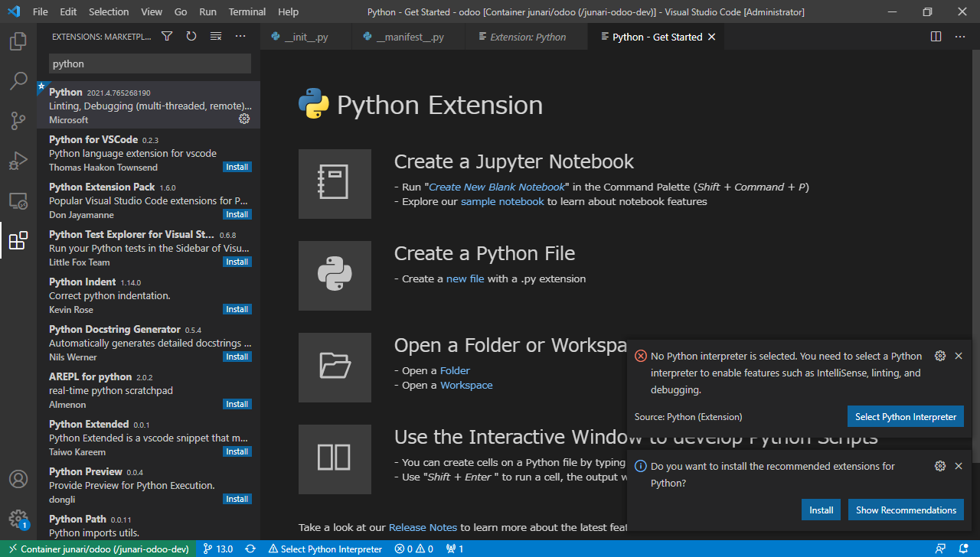Image resolution: width=980 pixels, height=557 pixels.
Task: Open gear on recommended extensions notification
Action: coord(940,466)
